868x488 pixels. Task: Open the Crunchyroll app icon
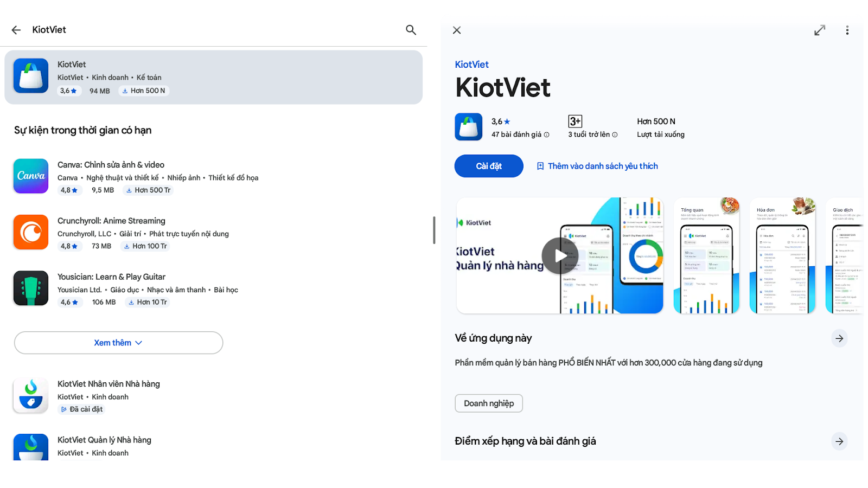pos(31,232)
